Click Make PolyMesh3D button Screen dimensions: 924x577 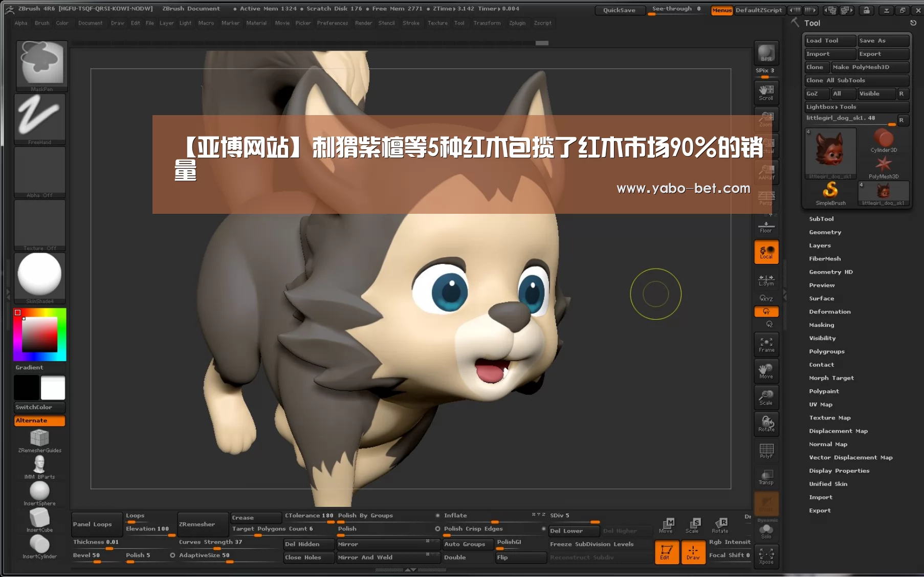click(870, 67)
